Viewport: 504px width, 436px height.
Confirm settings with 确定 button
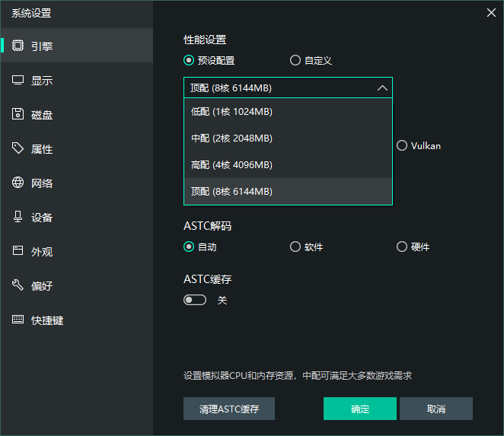360,409
